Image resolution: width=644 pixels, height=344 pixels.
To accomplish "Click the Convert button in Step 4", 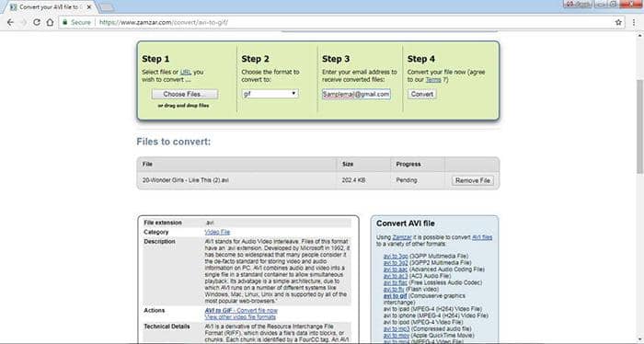I will [x=421, y=95].
